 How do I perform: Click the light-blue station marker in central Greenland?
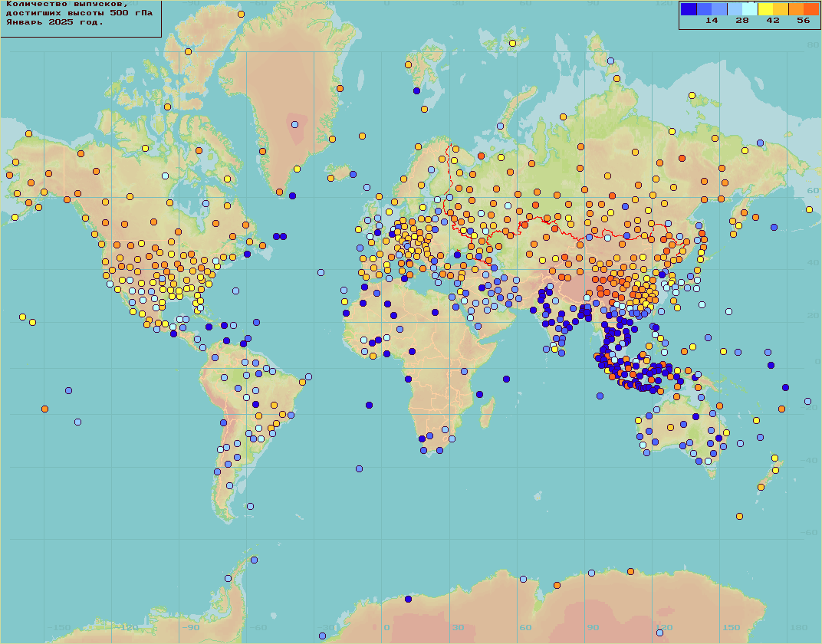(294, 123)
